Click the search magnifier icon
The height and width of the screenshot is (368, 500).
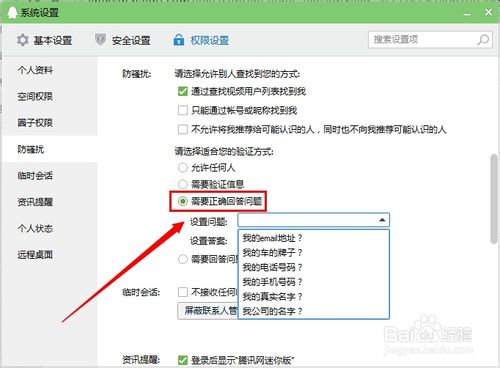point(483,40)
